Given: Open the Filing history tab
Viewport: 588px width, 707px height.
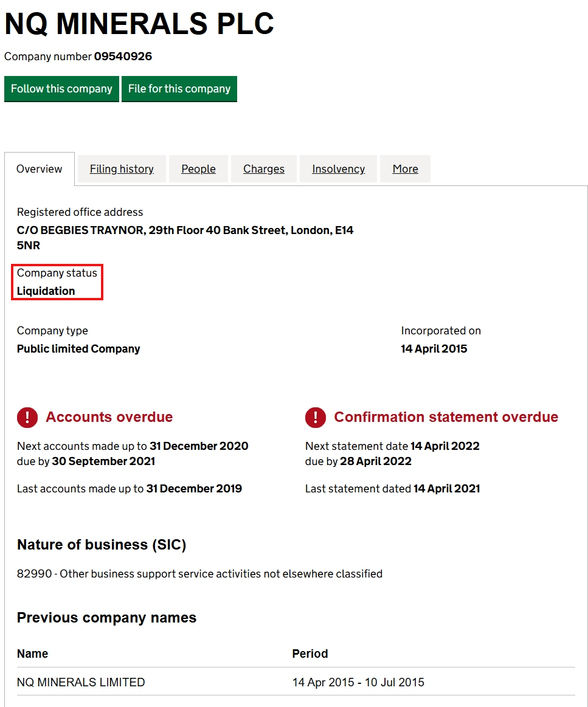Looking at the screenshot, I should [x=122, y=169].
